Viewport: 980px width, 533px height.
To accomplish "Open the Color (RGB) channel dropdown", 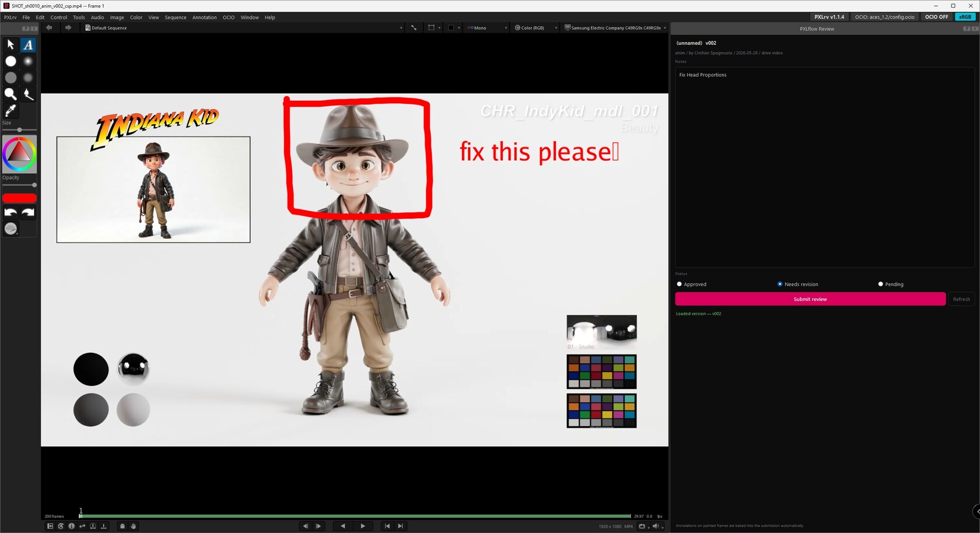I will (x=535, y=27).
